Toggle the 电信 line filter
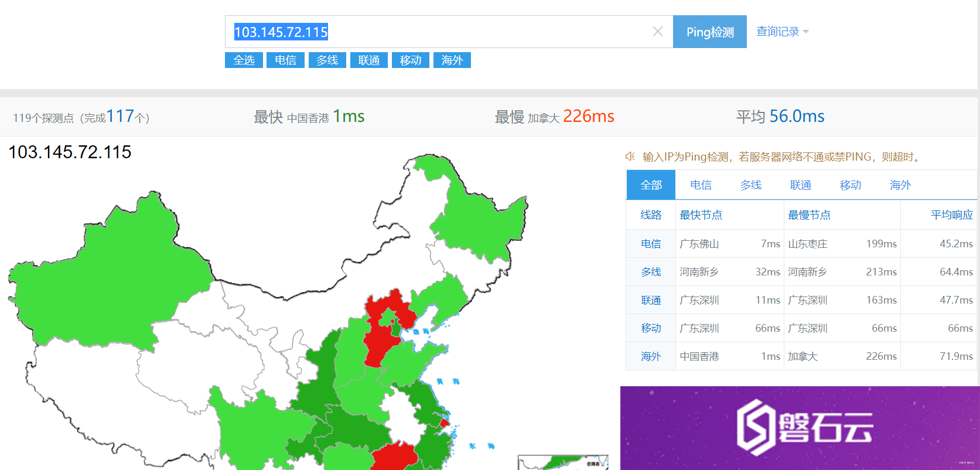Image resolution: width=980 pixels, height=470 pixels. pyautogui.click(x=285, y=60)
